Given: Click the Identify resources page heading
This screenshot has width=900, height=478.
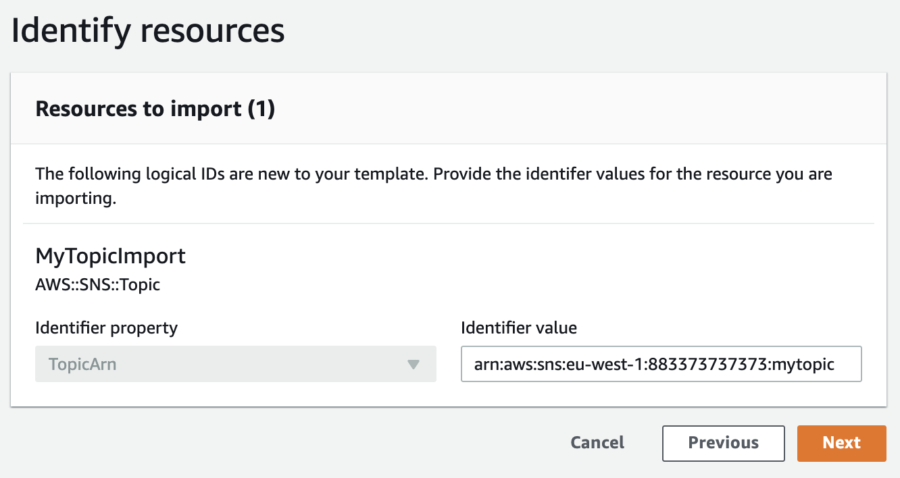Looking at the screenshot, I should [148, 31].
